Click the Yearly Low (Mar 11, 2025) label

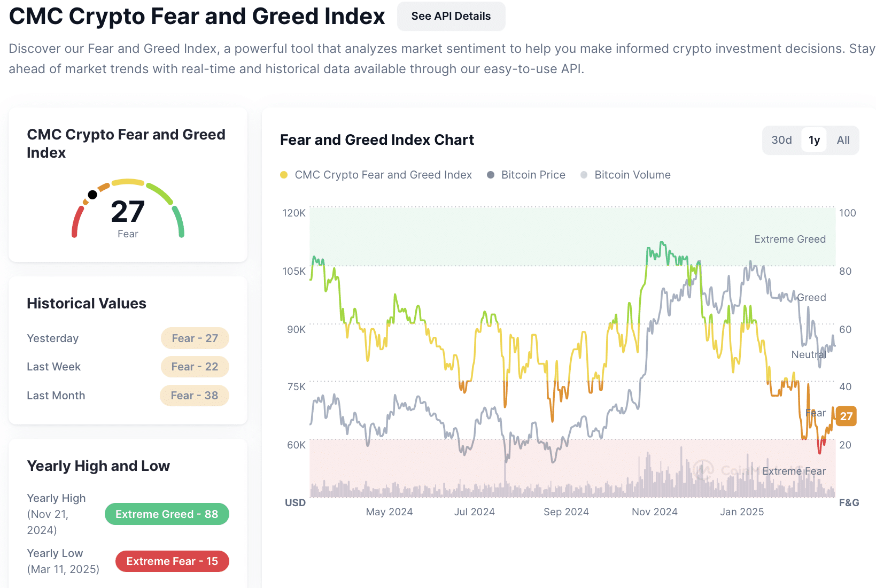[63, 561]
